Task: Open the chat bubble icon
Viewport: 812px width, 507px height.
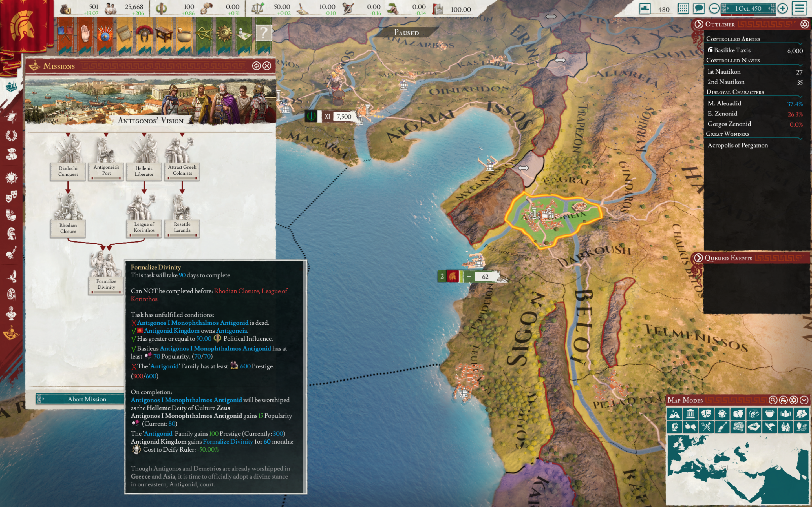Action: [699, 8]
